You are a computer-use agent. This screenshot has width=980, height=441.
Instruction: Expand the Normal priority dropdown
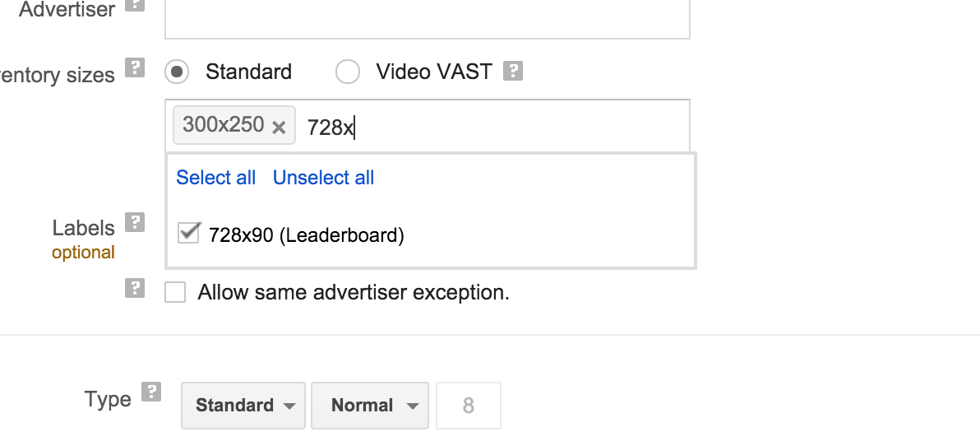[x=370, y=406]
